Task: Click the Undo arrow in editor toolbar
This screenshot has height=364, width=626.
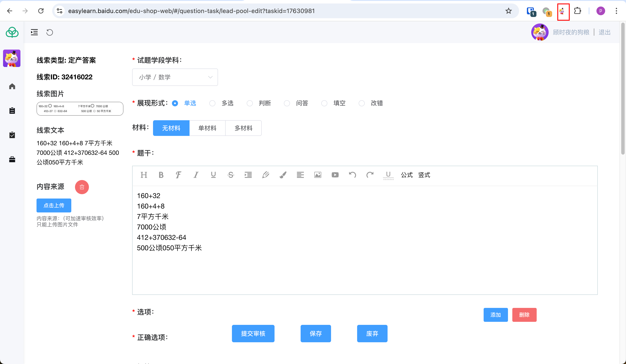Action: pyautogui.click(x=352, y=175)
